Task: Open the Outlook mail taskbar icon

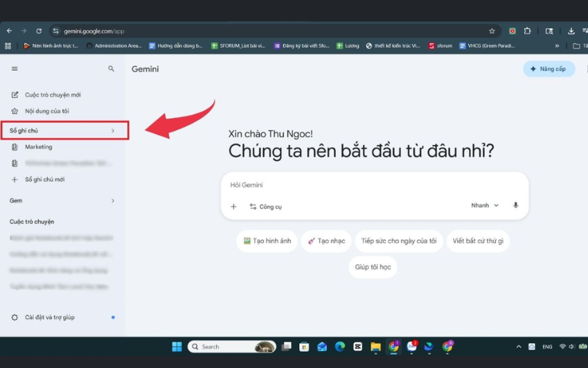Action: 322,347
